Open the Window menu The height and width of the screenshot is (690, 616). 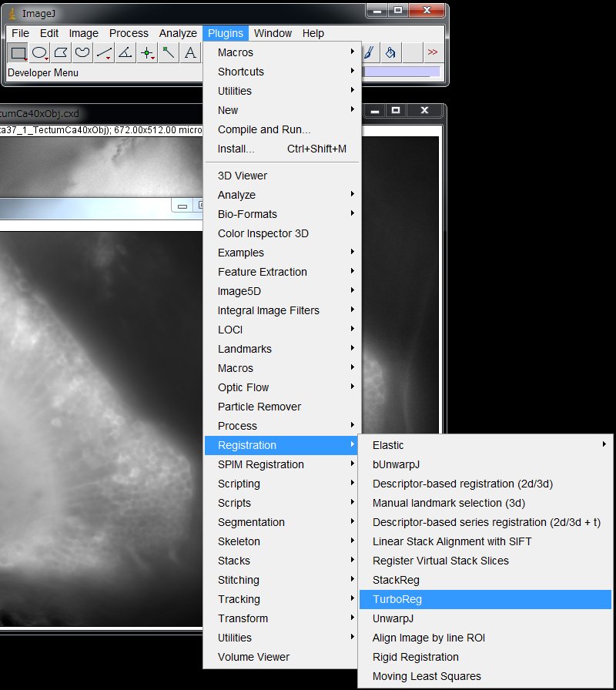click(x=273, y=33)
